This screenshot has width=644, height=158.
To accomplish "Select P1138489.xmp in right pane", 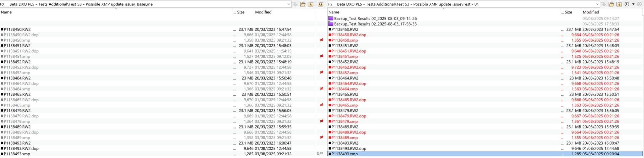I will 344,138.
